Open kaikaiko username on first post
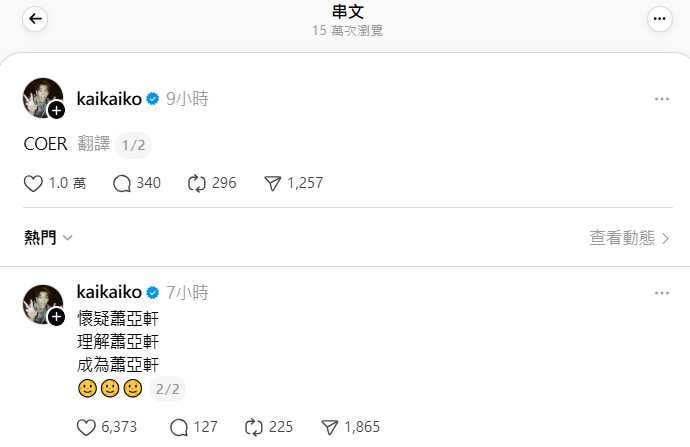This screenshot has width=690, height=447. pos(110,98)
